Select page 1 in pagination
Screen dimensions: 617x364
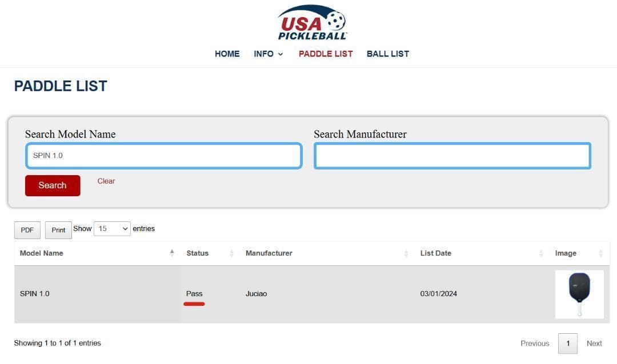point(568,343)
